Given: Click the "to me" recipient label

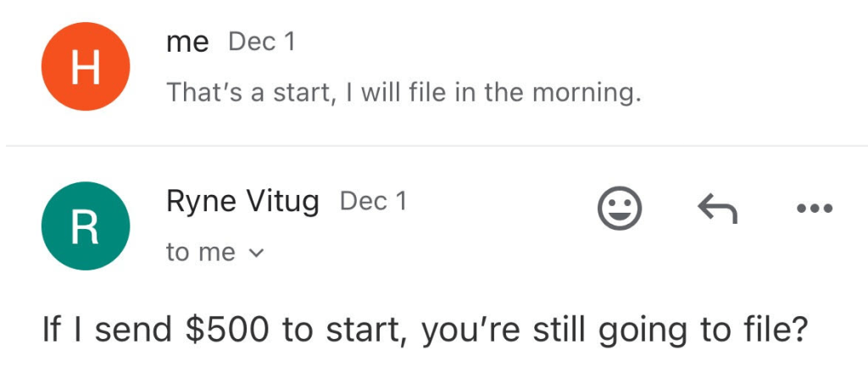Looking at the screenshot, I should point(200,252).
